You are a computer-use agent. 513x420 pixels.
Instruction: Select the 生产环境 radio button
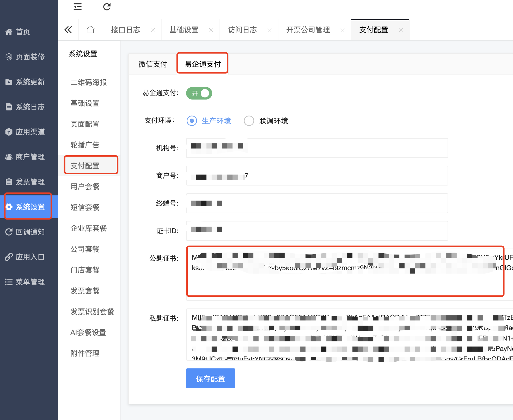tap(192, 121)
